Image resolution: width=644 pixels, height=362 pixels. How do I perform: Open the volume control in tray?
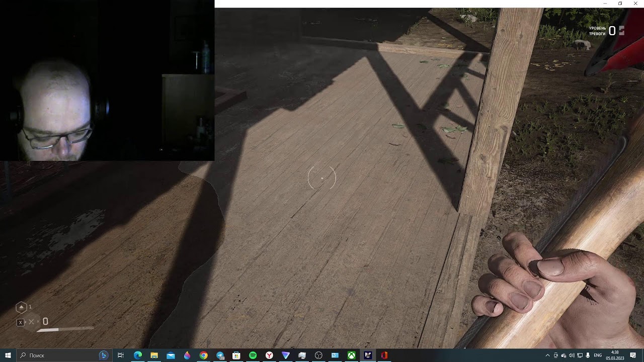(572, 355)
